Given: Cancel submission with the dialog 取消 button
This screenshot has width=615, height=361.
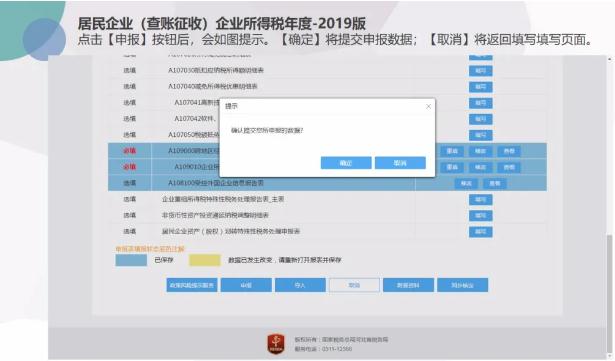Looking at the screenshot, I should (x=400, y=163).
